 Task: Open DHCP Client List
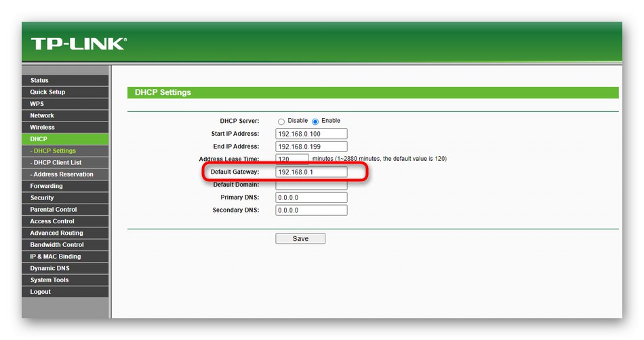65,162
